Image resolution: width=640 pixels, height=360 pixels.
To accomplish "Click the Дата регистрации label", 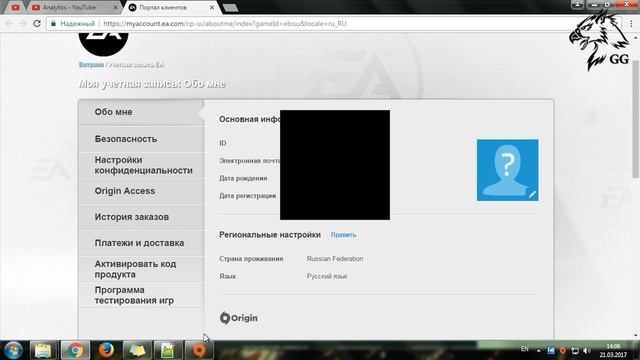I will tap(247, 196).
